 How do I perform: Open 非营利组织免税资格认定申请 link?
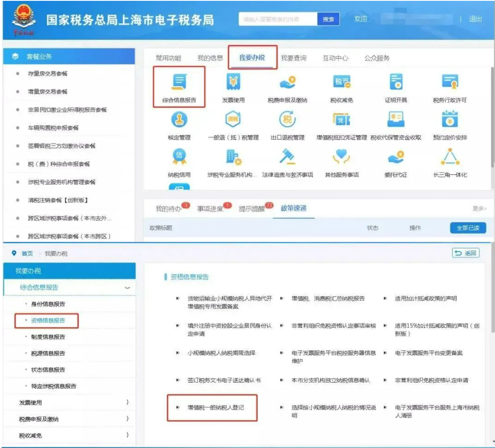pos(432,380)
